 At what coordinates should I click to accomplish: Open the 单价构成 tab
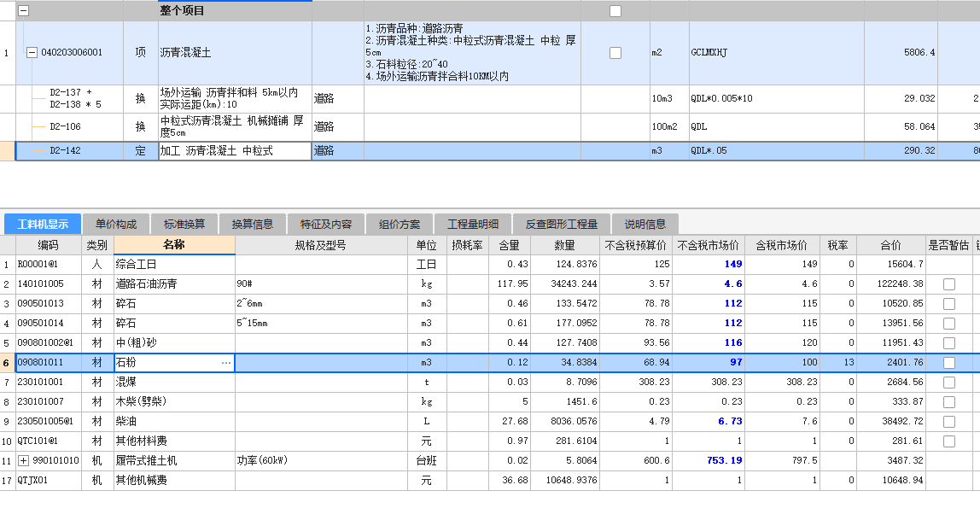pyautogui.click(x=115, y=224)
